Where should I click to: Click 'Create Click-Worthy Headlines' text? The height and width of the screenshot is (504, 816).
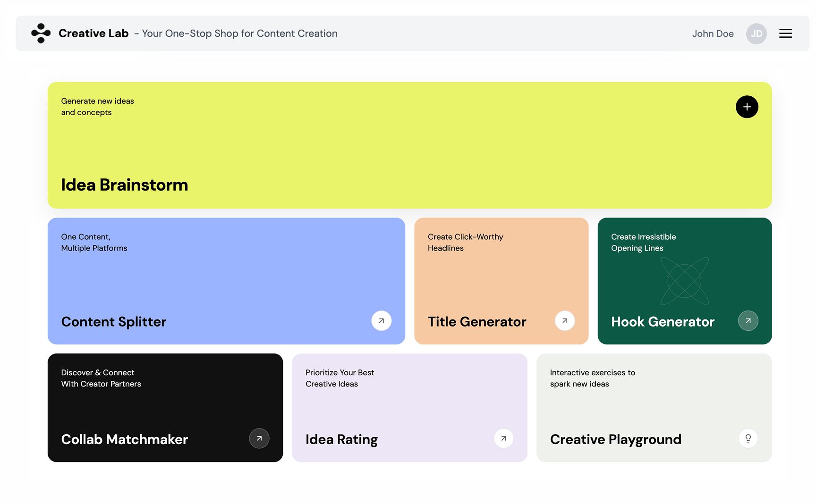pos(466,243)
